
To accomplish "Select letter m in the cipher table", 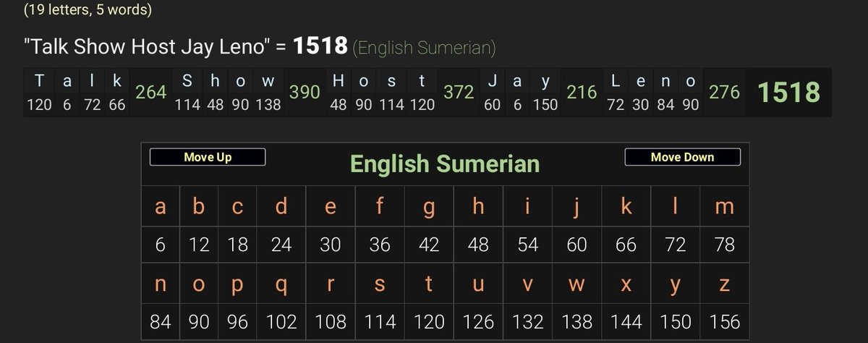I will (724, 207).
